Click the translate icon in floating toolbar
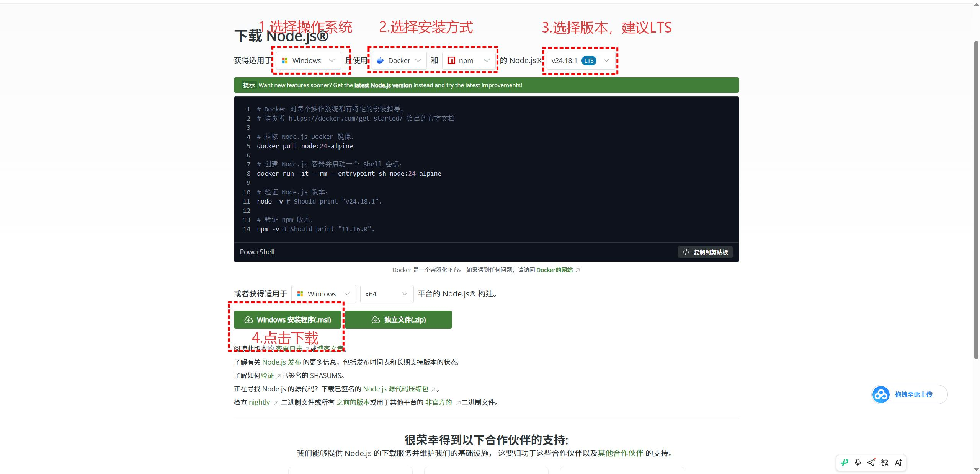This screenshot has width=980, height=474. [885, 463]
